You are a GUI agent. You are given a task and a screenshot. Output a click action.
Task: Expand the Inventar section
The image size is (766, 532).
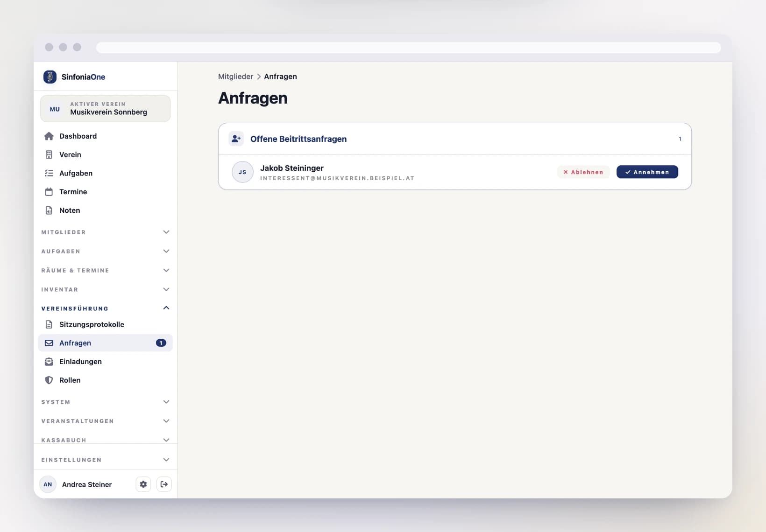106,290
